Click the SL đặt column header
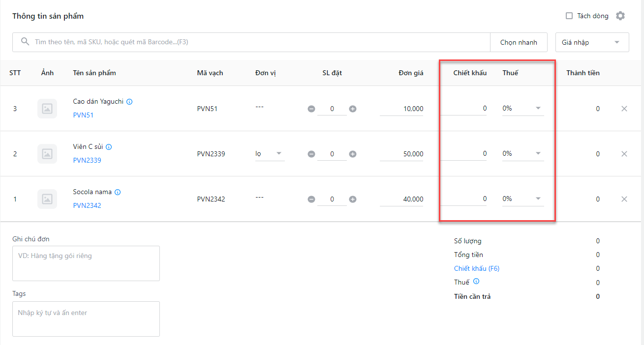This screenshot has width=644, height=345. [332, 73]
